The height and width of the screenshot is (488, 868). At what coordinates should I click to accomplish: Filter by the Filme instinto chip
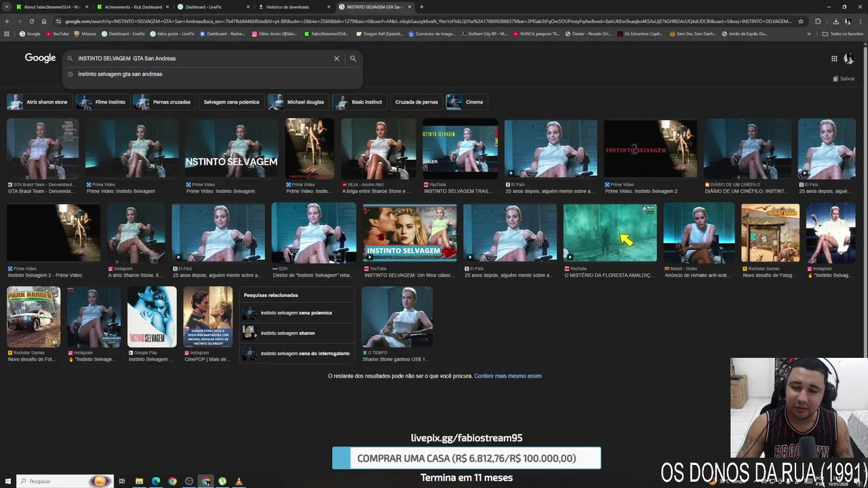(x=102, y=102)
